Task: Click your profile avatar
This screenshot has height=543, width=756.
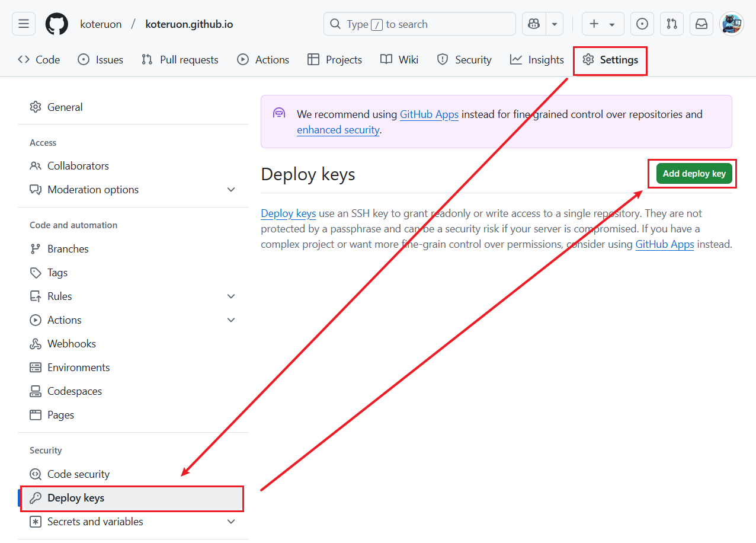Action: 731,24
